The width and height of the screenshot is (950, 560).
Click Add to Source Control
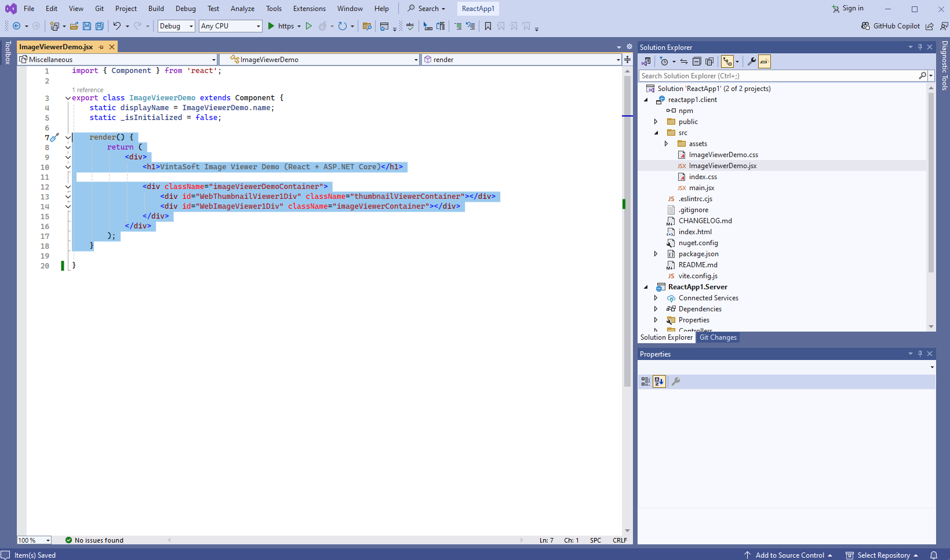coord(789,555)
